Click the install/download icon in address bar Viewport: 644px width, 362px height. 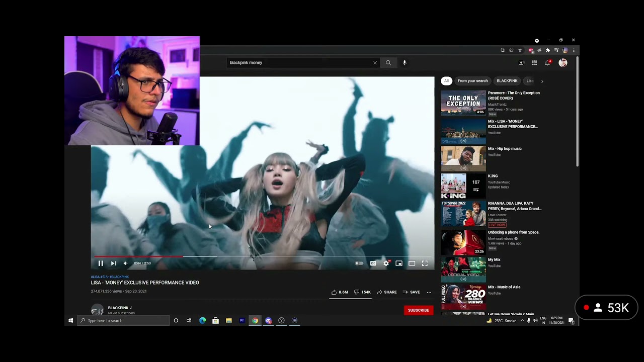503,50
